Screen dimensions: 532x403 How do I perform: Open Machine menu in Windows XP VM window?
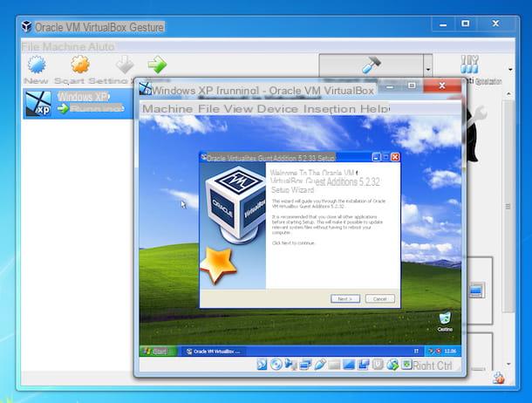point(167,109)
